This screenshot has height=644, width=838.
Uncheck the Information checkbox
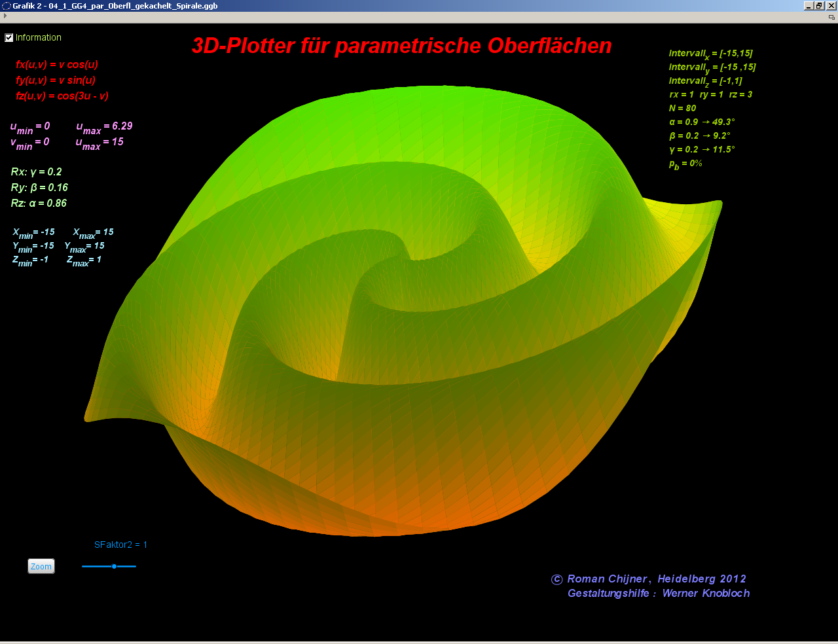click(x=9, y=38)
